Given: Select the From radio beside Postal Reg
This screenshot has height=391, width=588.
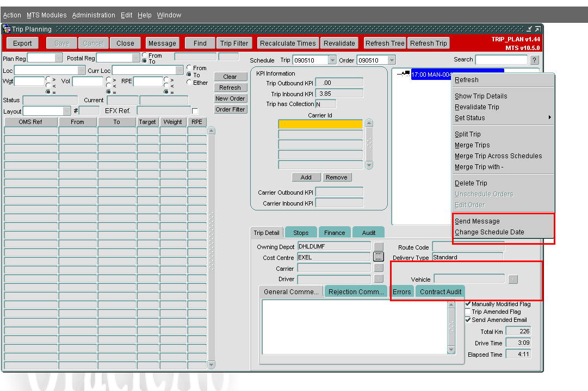Looking at the screenshot, I should click(145, 55).
